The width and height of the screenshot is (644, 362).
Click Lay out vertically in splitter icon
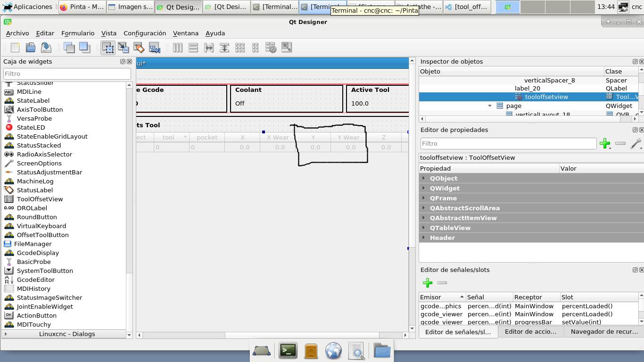[224, 47]
